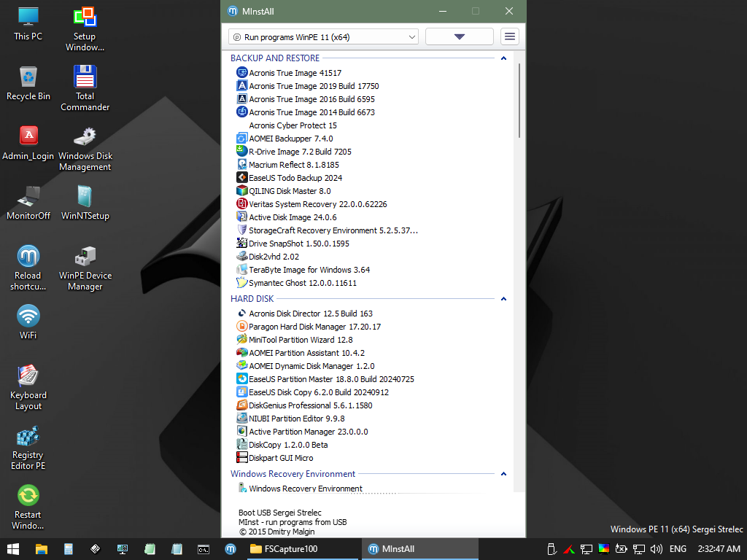Select Drive SnapShot 1.50.0.1595
Viewport: 747px width, 560px height.
[293, 244]
